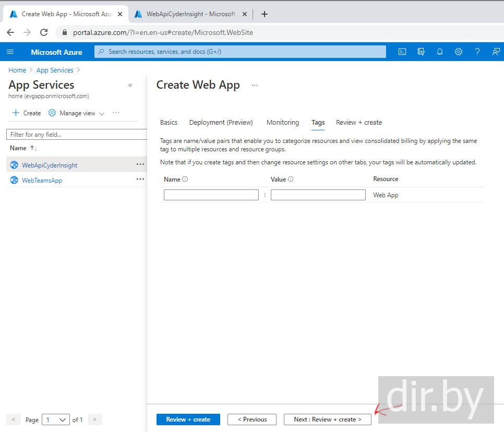Open more options for WebApiCyderInsight
The height and width of the screenshot is (432, 504).
click(x=140, y=164)
